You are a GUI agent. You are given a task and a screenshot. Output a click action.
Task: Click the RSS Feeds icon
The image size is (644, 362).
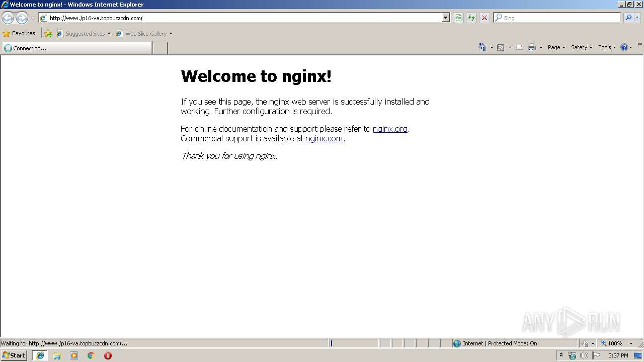(x=501, y=47)
